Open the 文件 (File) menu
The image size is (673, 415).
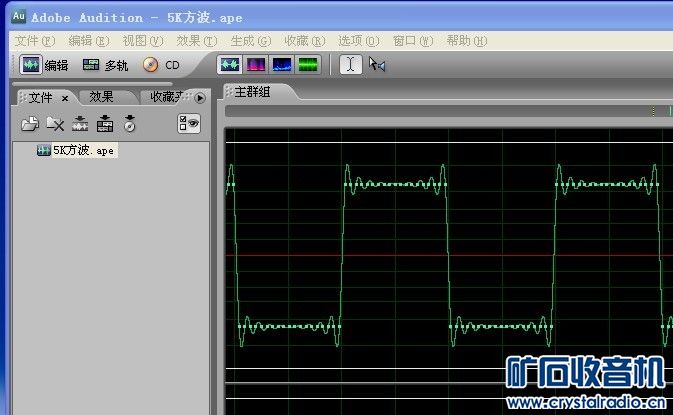point(33,41)
